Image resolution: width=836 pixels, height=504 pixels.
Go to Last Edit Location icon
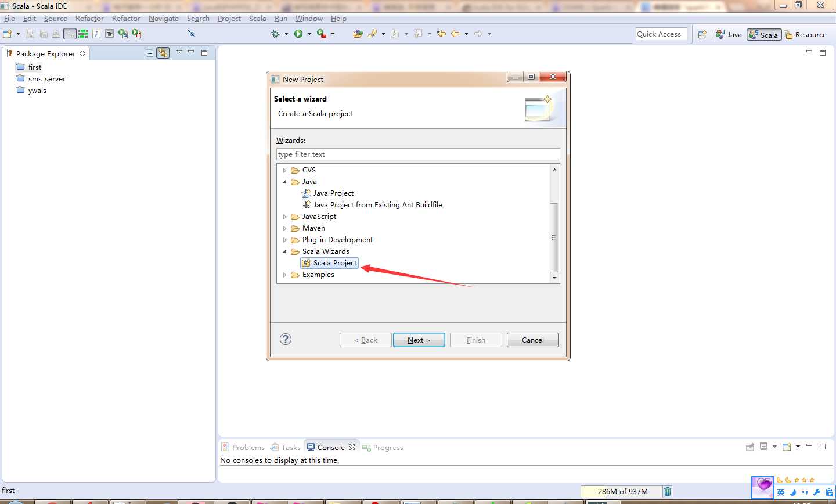click(x=441, y=34)
